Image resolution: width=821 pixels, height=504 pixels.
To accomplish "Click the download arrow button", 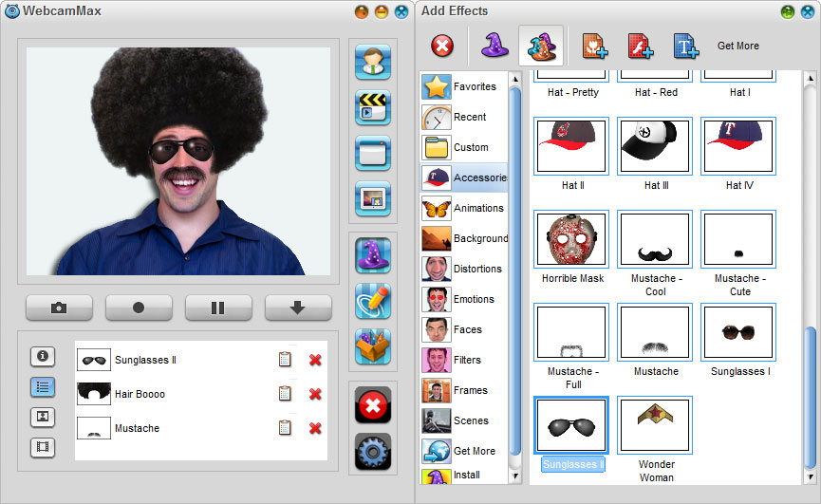I will pos(298,308).
